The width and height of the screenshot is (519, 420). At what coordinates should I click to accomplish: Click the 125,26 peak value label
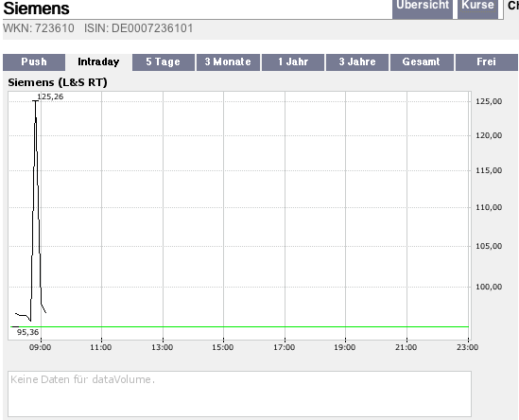tap(50, 96)
